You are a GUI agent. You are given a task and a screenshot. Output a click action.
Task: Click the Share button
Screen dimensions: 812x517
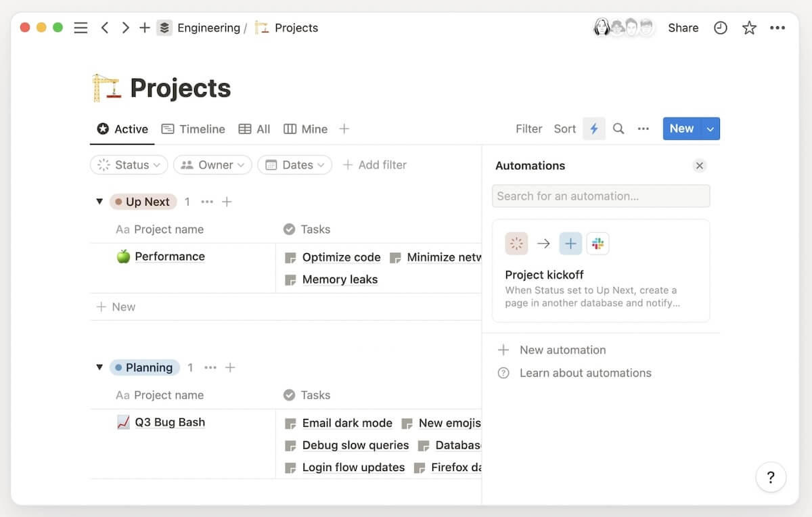[683, 28]
